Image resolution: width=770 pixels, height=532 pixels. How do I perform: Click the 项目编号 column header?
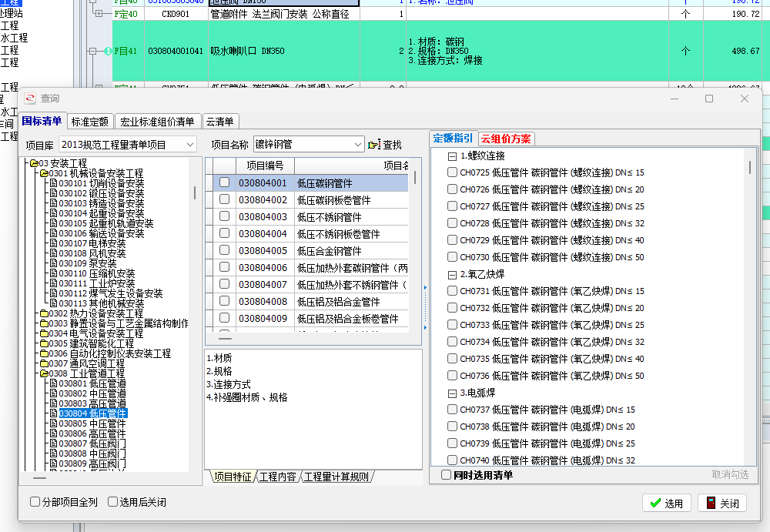(265, 166)
